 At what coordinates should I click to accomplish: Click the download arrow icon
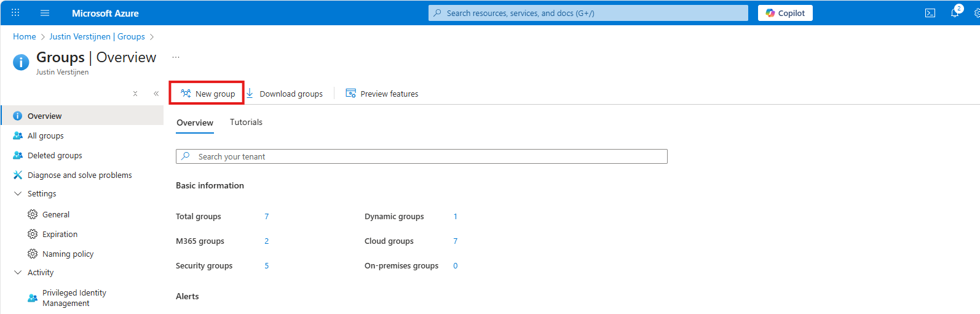[x=250, y=94]
